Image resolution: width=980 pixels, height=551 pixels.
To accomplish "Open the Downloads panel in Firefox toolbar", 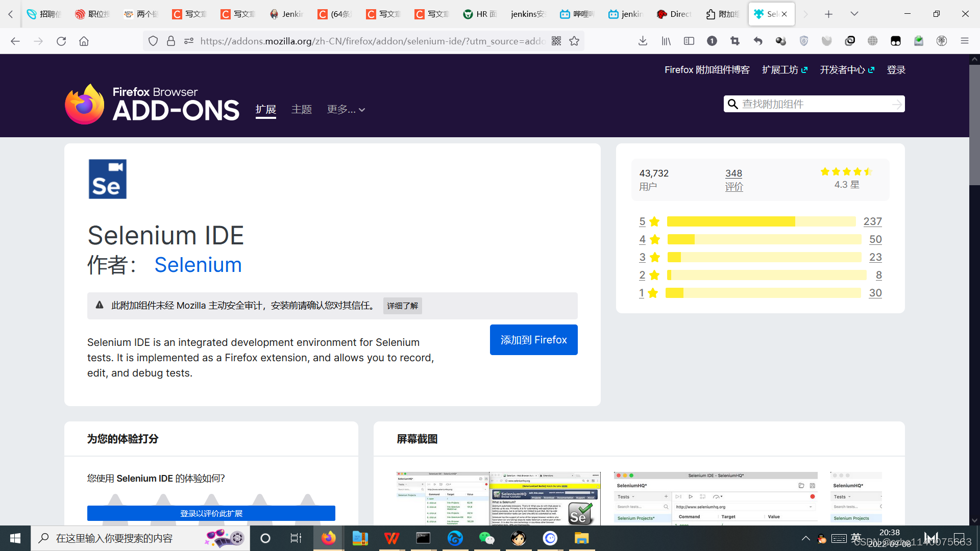I will 643,41.
